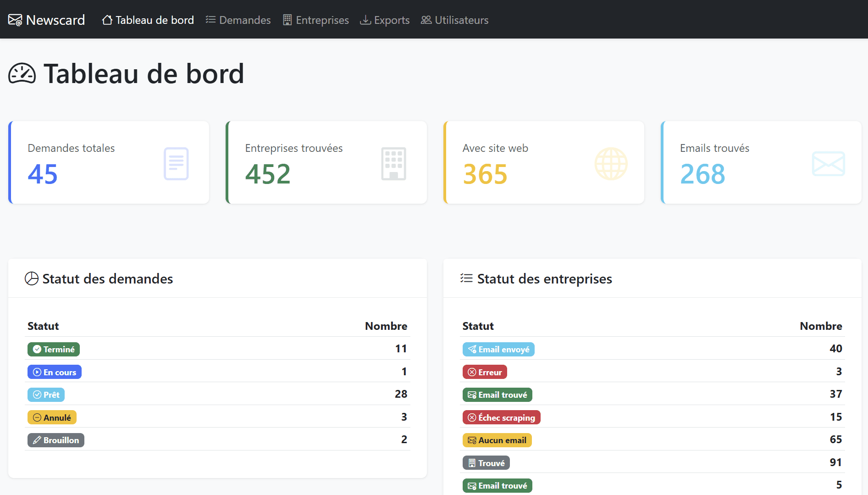Select the Échec scraping status badge
Viewport: 868px width, 495px height.
coord(502,417)
